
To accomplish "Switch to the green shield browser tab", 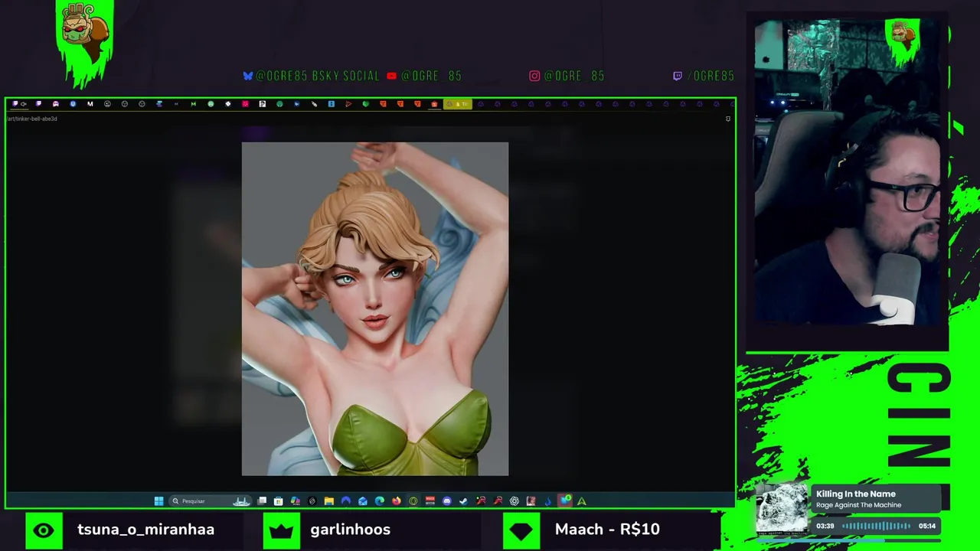I will tap(365, 104).
